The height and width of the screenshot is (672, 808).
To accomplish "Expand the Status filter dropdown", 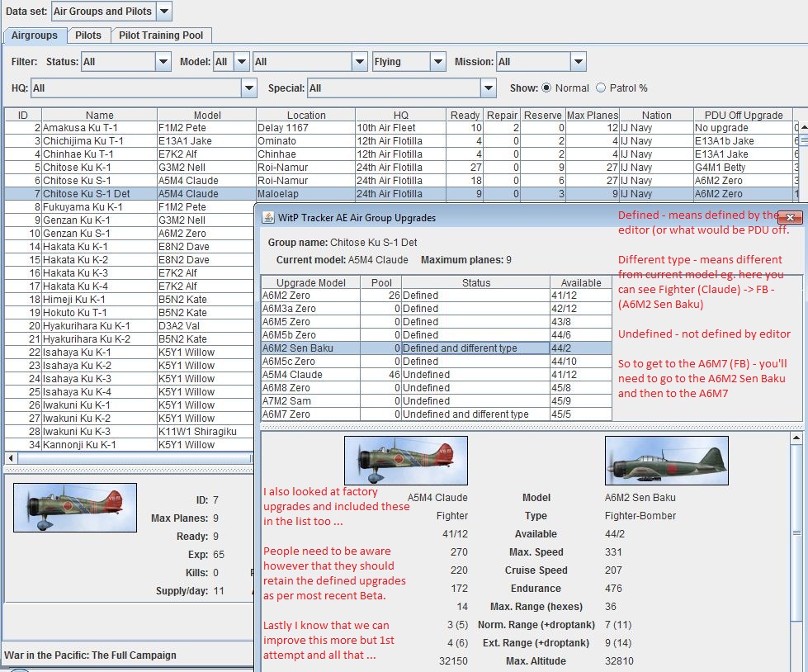I will (163, 62).
